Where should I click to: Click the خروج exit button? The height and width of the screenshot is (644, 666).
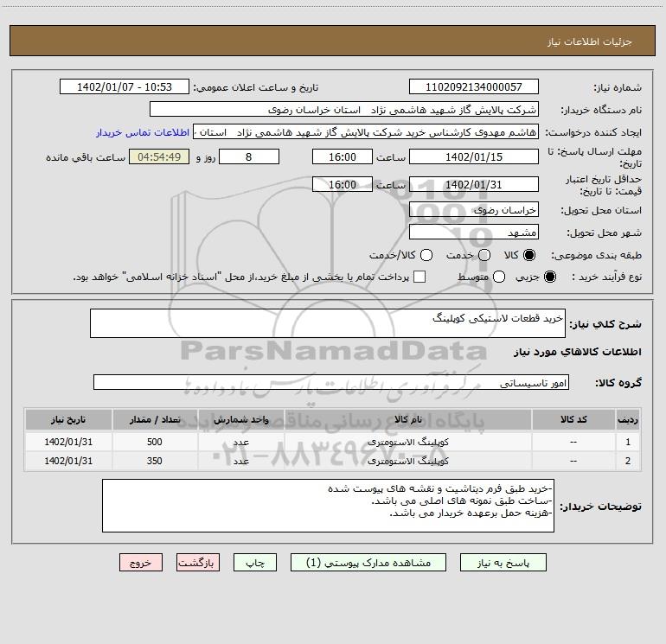click(141, 563)
